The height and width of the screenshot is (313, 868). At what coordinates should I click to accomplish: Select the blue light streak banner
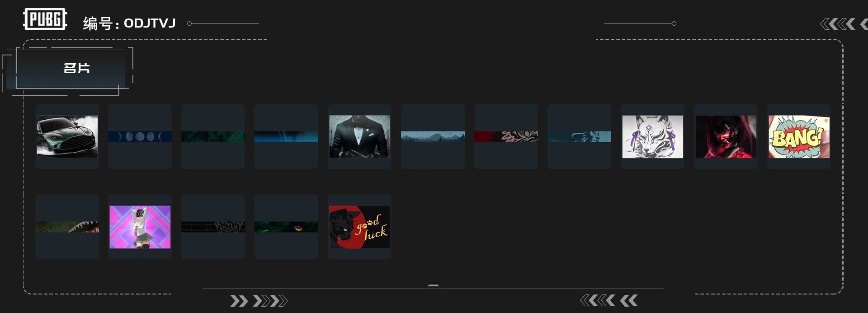pyautogui.click(x=286, y=136)
